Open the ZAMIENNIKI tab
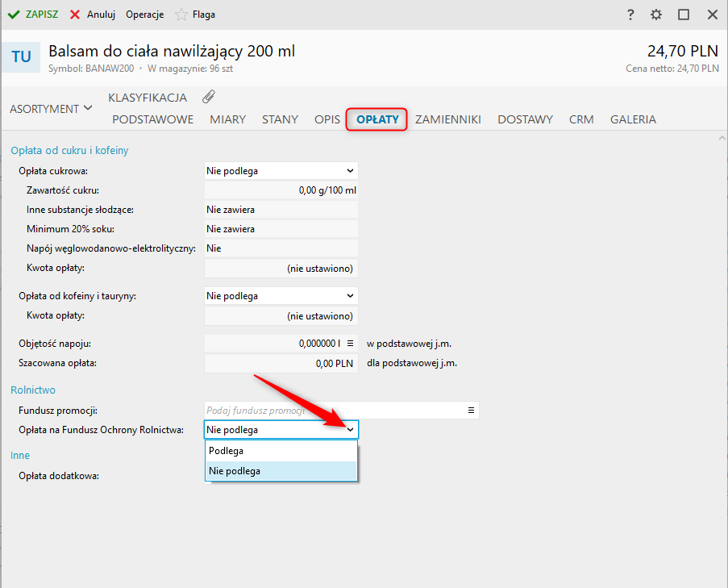The width and height of the screenshot is (728, 588). click(x=448, y=119)
